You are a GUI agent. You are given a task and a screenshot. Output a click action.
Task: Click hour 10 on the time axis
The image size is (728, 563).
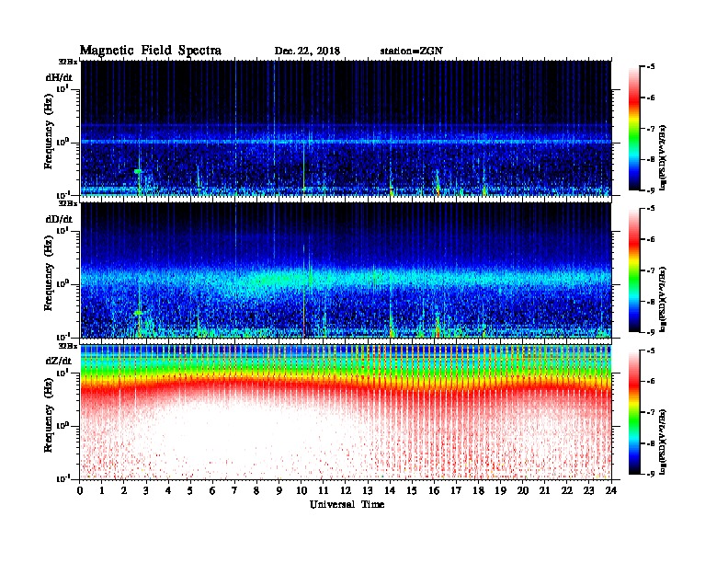coord(301,491)
